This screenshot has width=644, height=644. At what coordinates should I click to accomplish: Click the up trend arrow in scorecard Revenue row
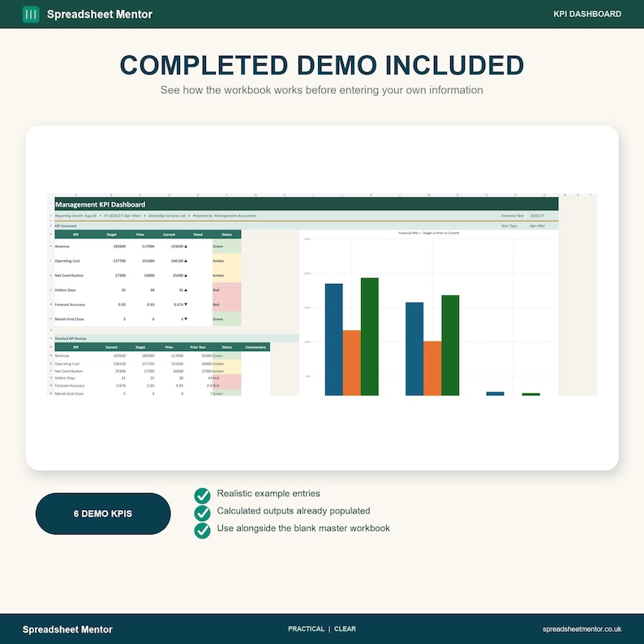pos(186,247)
